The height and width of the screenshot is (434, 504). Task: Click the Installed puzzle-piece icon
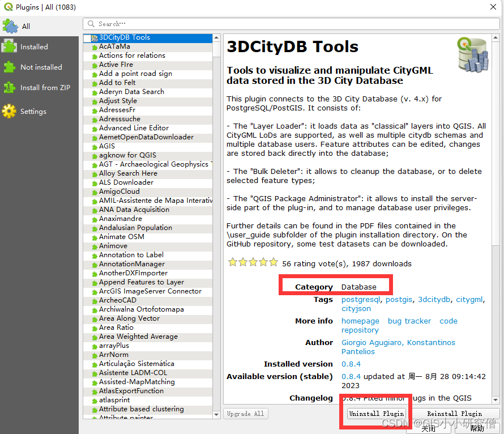(x=9, y=46)
